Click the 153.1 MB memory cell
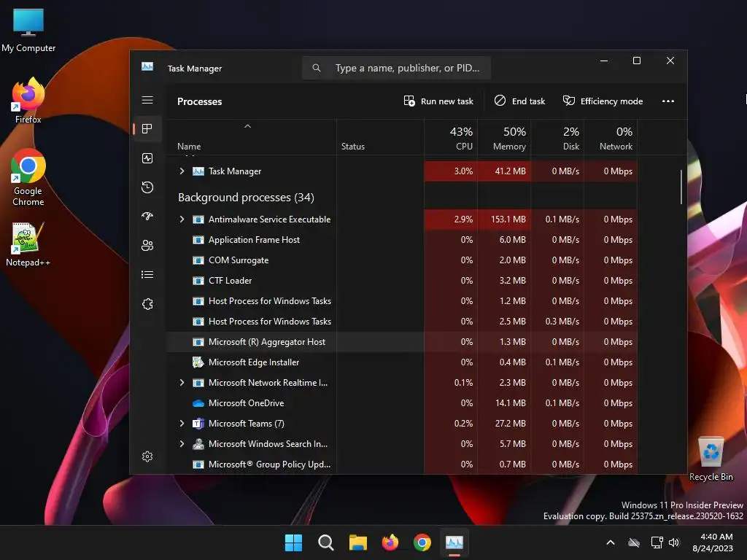The image size is (747, 560). point(504,219)
